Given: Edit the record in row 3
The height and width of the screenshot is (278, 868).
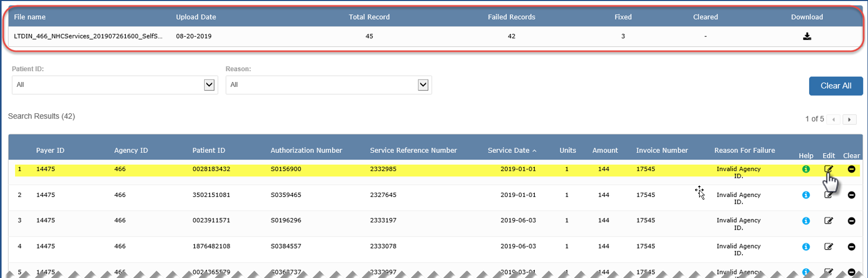Looking at the screenshot, I should 828,221.
